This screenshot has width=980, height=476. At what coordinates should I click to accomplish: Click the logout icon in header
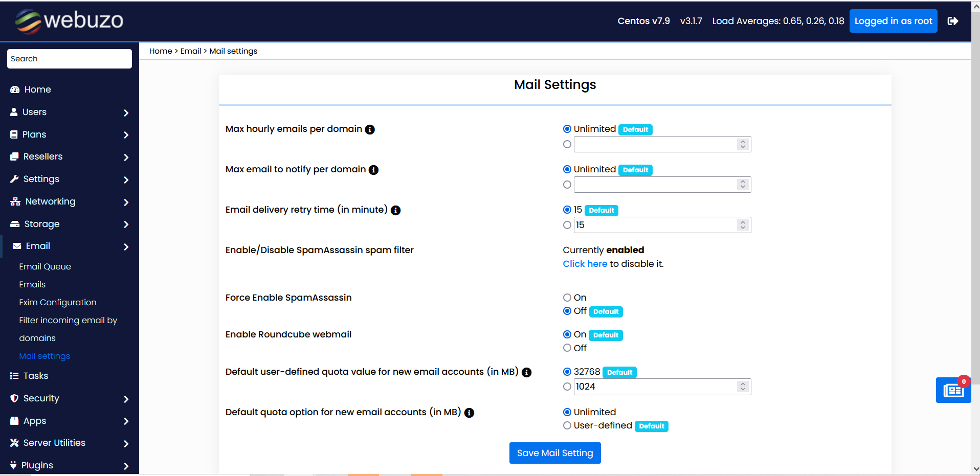point(953,21)
